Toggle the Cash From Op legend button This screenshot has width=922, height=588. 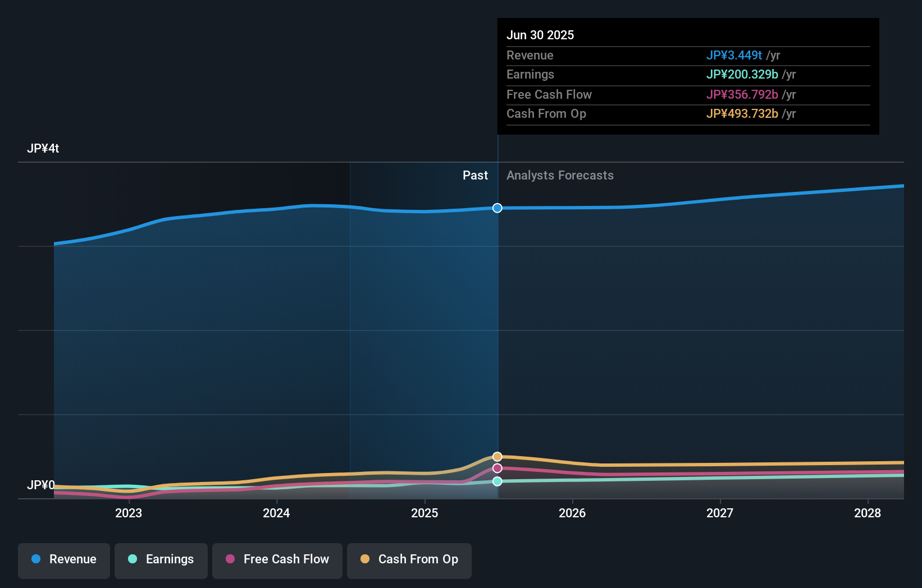point(409,561)
